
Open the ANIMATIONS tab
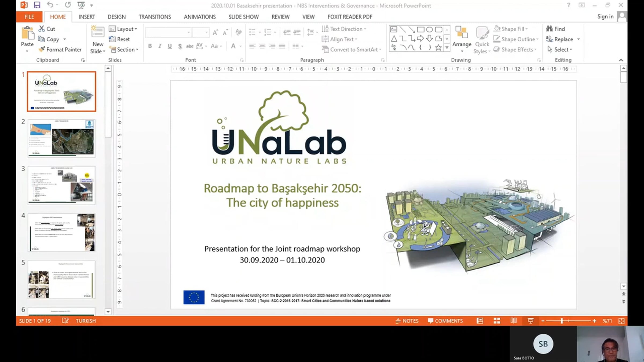(200, 17)
